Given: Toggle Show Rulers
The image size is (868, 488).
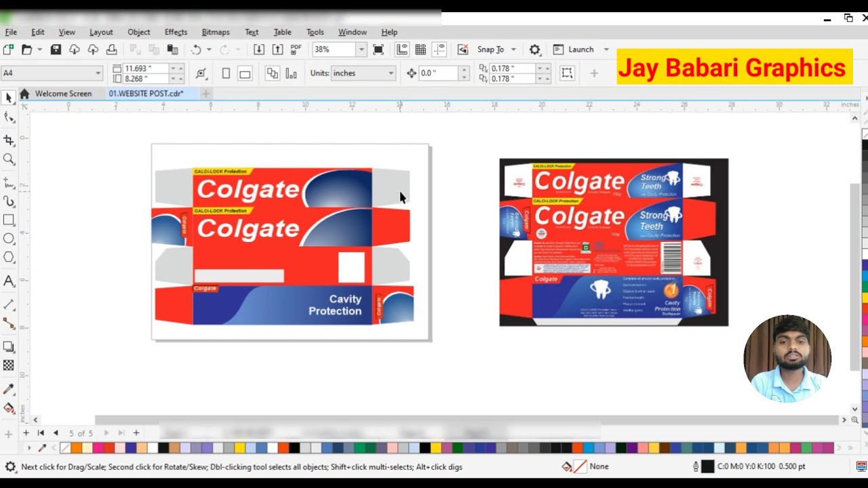Looking at the screenshot, I should click(402, 49).
